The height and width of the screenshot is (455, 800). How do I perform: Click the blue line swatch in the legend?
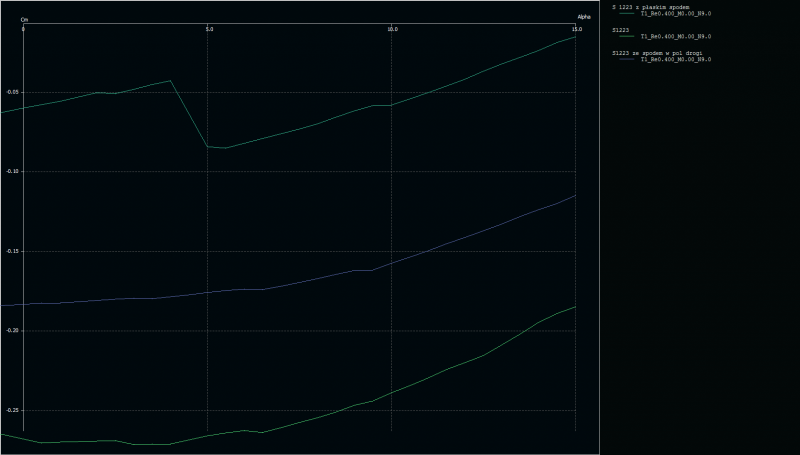(627, 60)
